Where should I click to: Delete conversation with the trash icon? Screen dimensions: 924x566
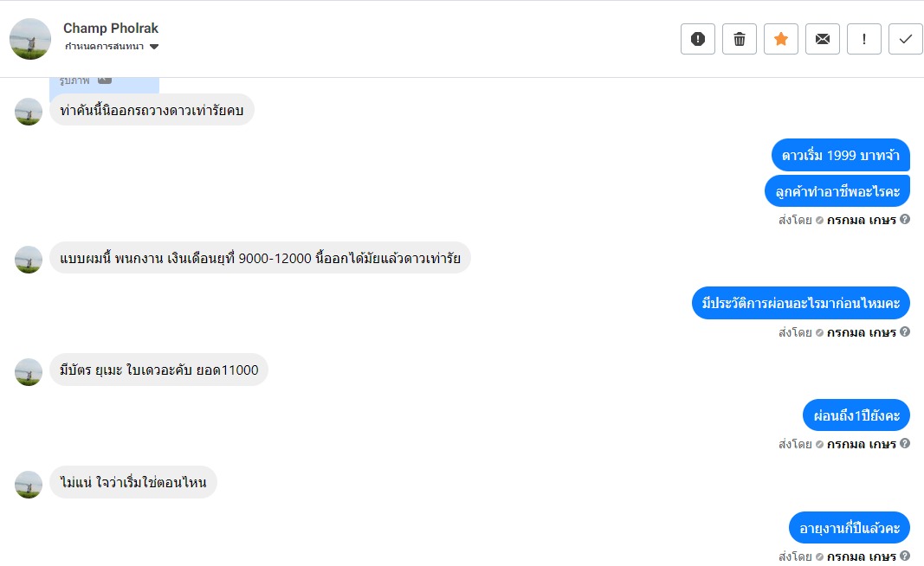pyautogui.click(x=740, y=39)
